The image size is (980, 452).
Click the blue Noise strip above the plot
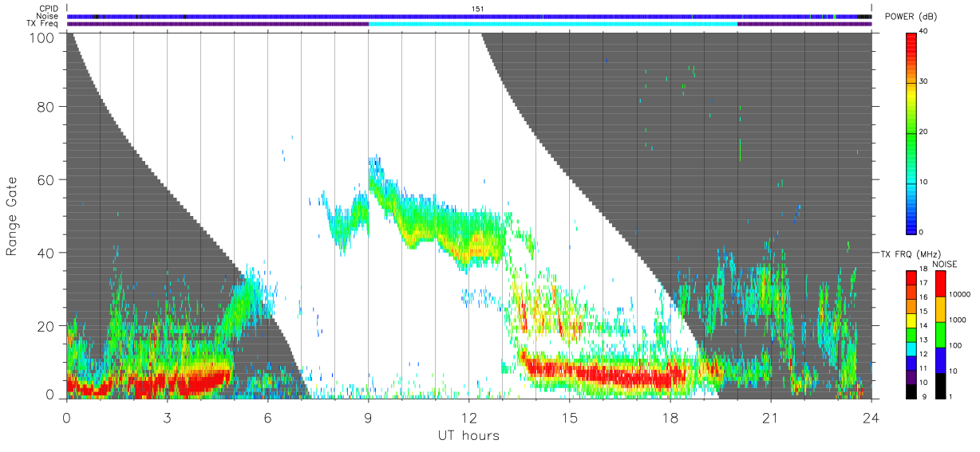click(469, 16)
